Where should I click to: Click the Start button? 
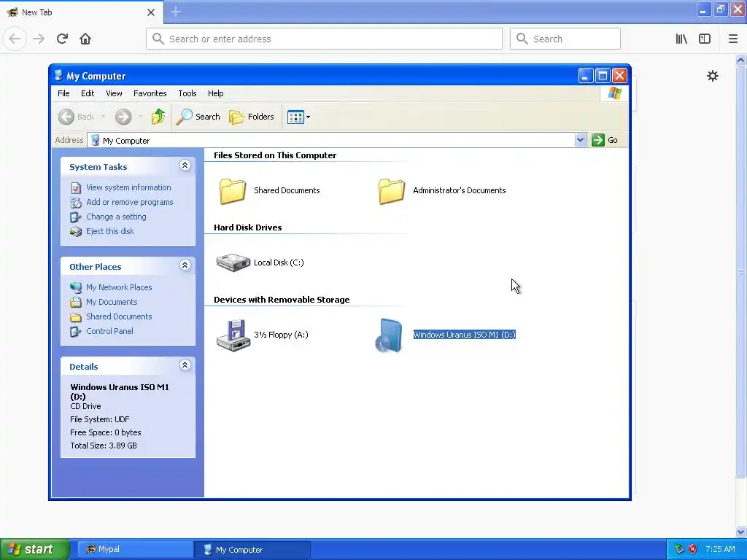(34, 550)
